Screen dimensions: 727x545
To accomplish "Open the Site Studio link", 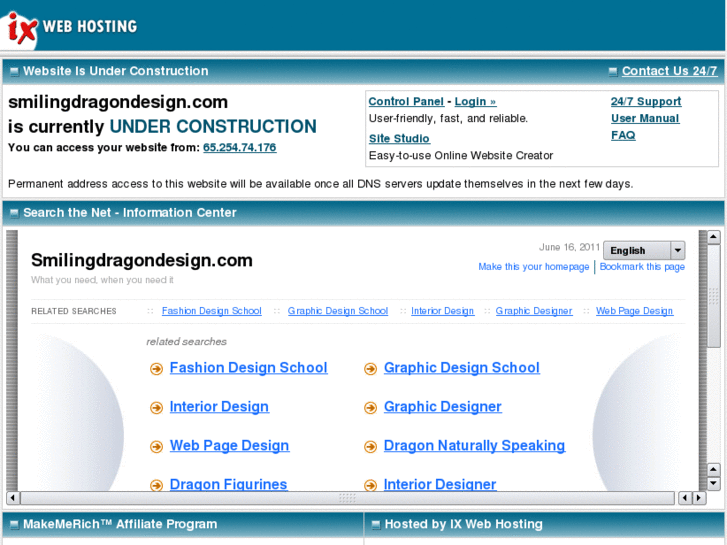I will (399, 139).
